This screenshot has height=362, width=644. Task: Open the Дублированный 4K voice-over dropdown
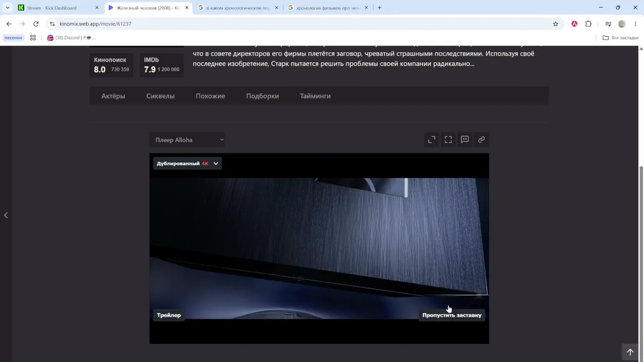click(x=187, y=163)
